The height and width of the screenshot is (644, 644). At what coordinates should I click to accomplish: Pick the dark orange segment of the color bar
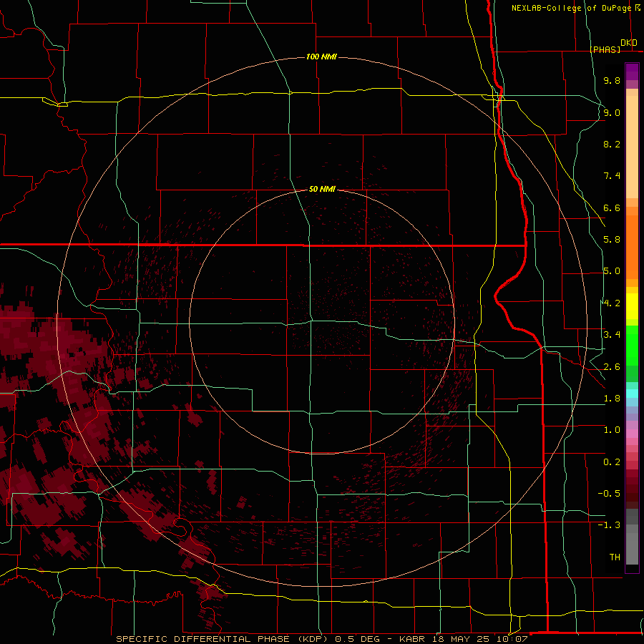pos(632,246)
